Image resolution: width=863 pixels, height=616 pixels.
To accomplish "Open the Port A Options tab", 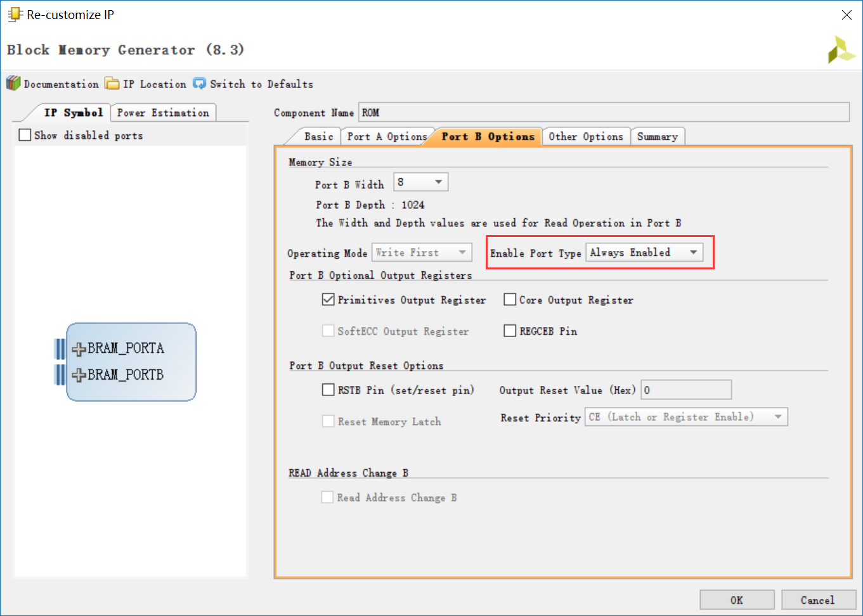I will coord(387,136).
